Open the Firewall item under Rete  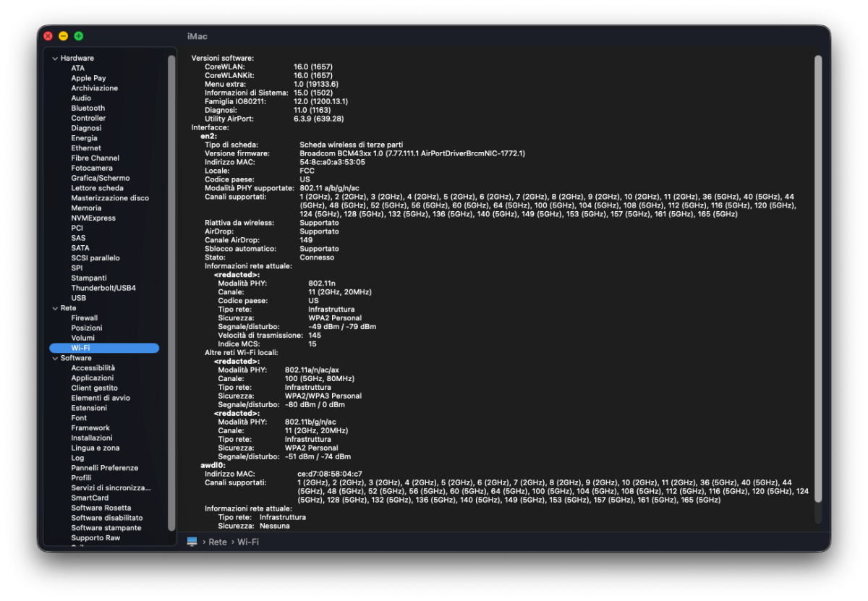85,318
